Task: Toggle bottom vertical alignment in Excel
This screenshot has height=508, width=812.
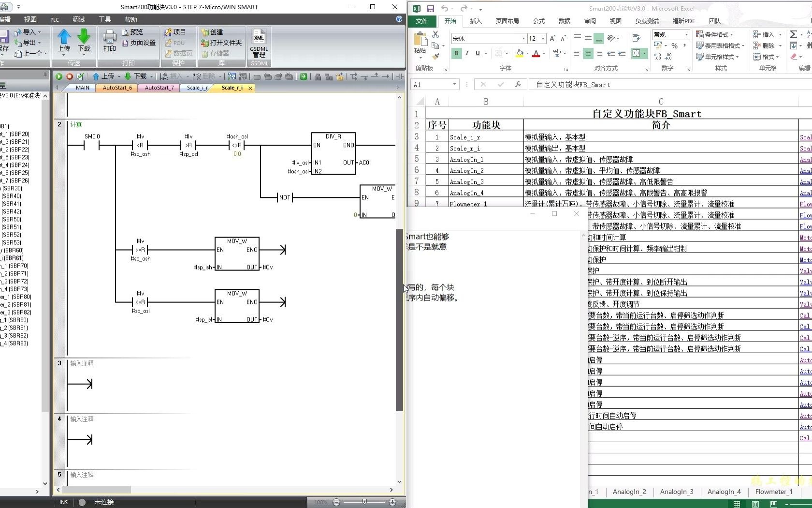Action: (599, 38)
